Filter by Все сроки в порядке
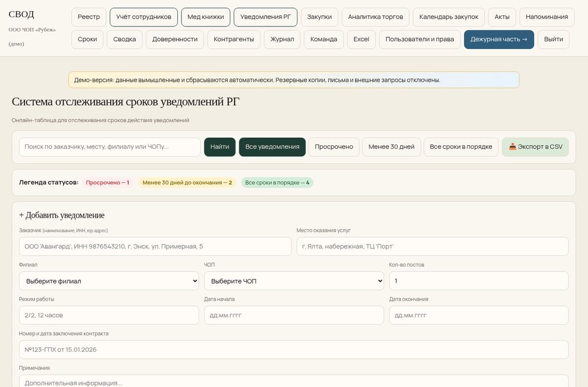This screenshot has width=588, height=387. [x=461, y=147]
